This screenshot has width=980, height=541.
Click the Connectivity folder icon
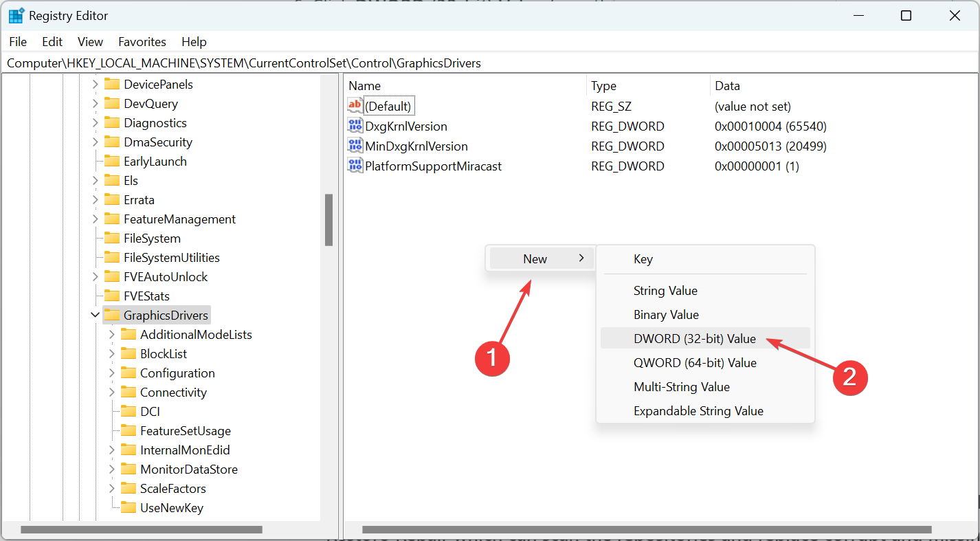[x=129, y=392]
